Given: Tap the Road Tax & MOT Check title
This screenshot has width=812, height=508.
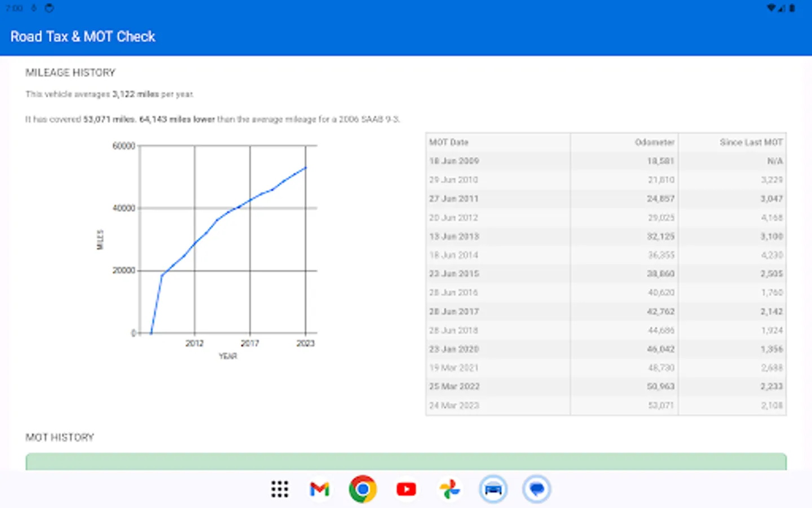Looking at the screenshot, I should [83, 37].
